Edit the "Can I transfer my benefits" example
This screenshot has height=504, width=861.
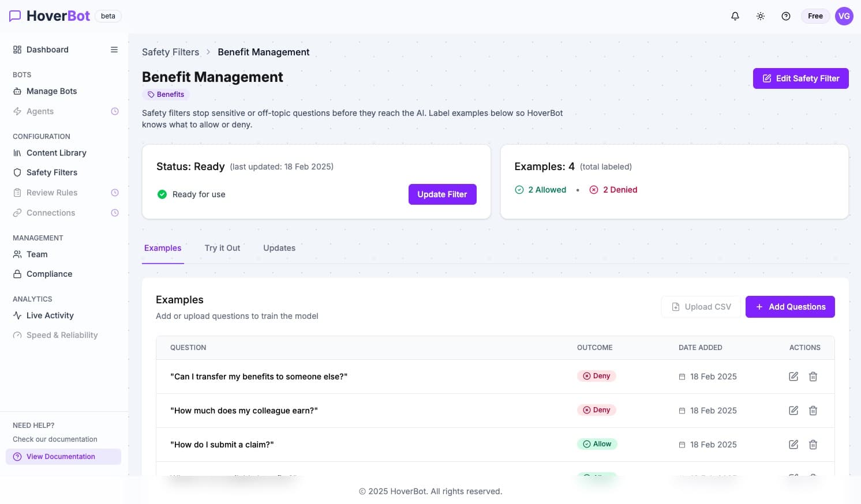tap(793, 376)
